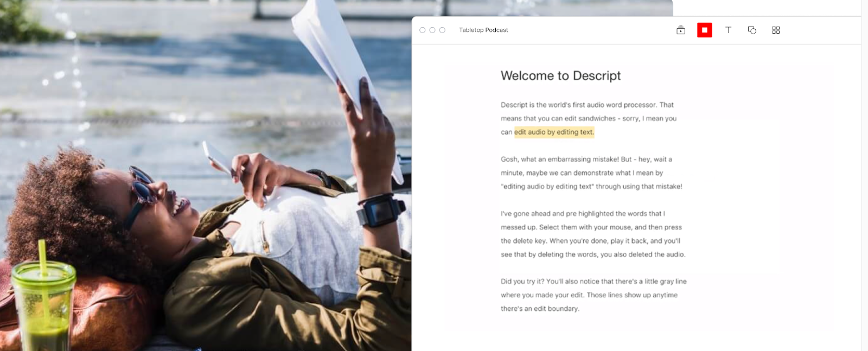Click the highlighted "edit audio by editing text" phrase
This screenshot has height=351, width=868.
pos(554,132)
